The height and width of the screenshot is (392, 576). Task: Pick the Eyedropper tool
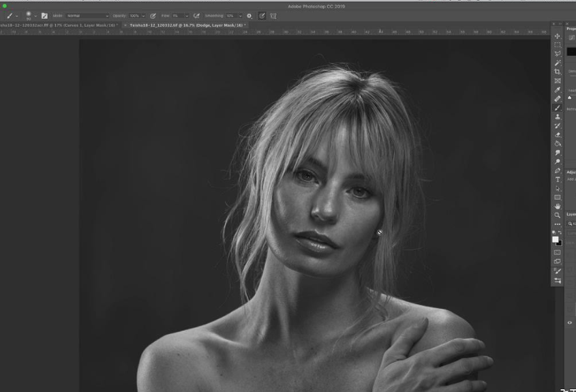[558, 90]
